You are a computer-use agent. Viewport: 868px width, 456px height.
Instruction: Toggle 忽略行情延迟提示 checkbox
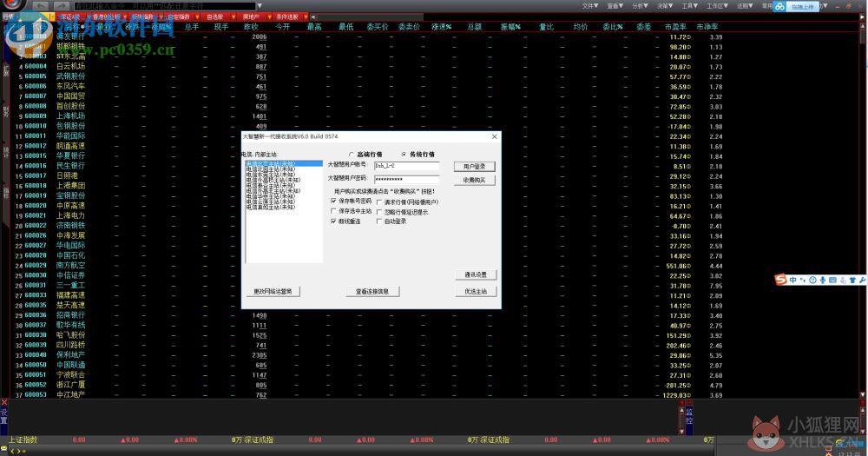[x=379, y=212]
